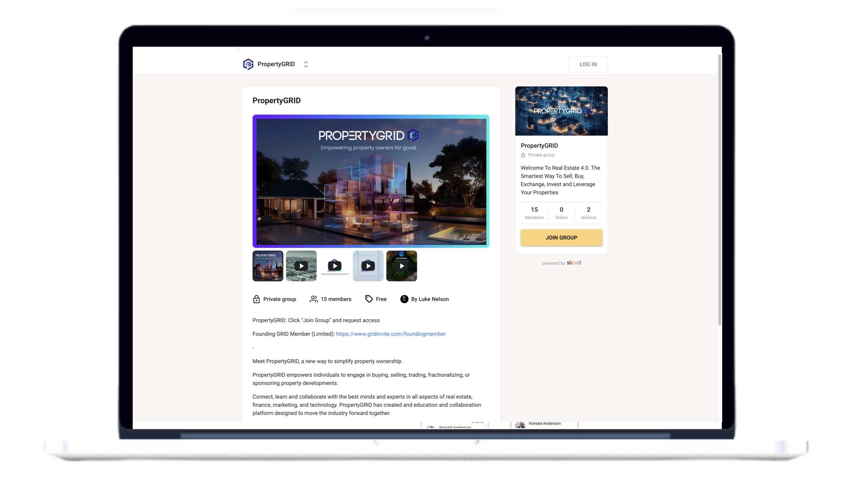Click Luke Nelson's avatar icon
This screenshot has width=868, height=485.
click(404, 299)
